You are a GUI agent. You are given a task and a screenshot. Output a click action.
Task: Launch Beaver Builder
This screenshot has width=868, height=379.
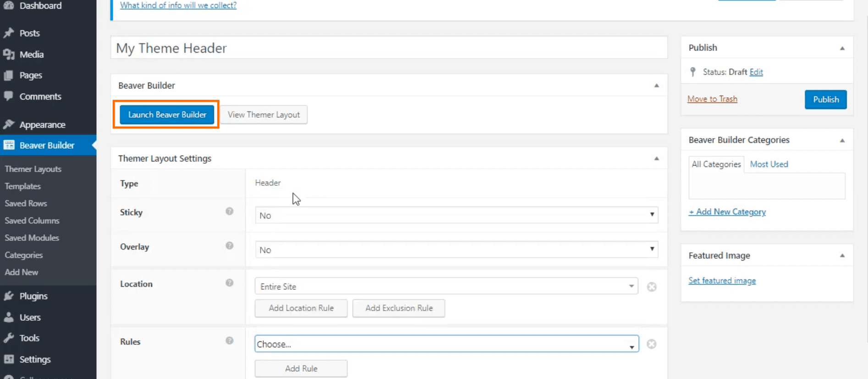click(167, 115)
